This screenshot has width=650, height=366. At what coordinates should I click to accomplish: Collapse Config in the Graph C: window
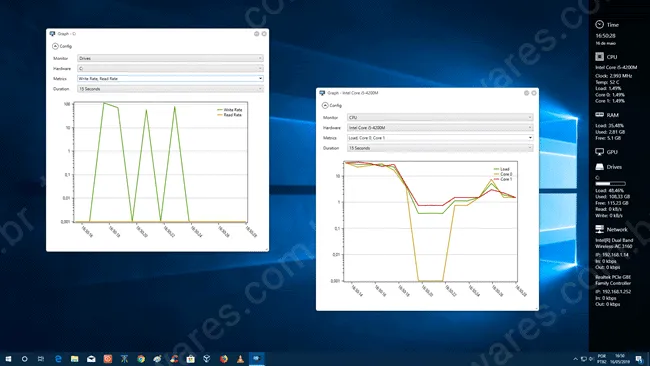pyautogui.click(x=55, y=46)
